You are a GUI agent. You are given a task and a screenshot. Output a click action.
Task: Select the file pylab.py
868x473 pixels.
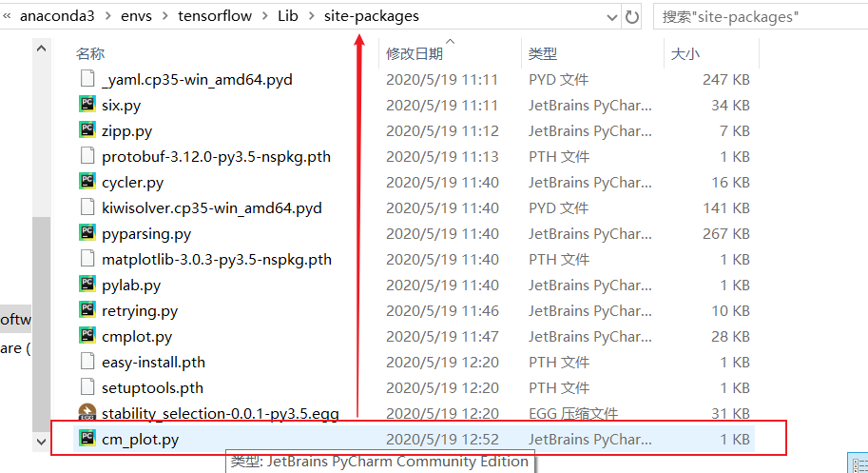(x=131, y=286)
